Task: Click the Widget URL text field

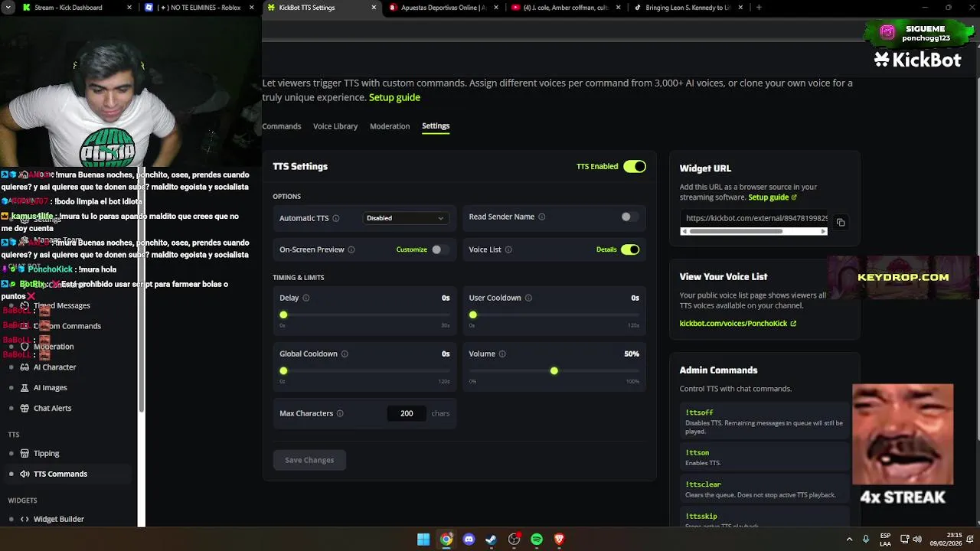Action: pos(754,219)
